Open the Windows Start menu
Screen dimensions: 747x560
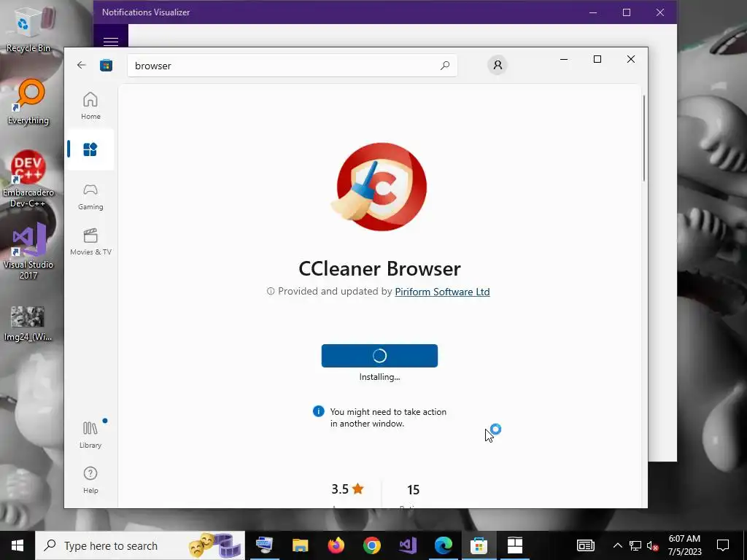[x=18, y=545]
